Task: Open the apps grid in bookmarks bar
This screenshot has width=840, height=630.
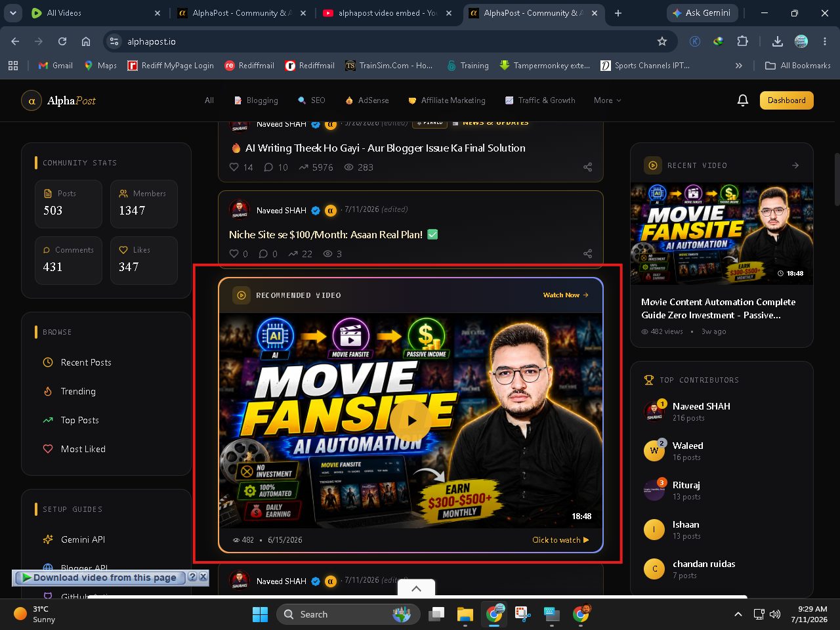Action: coord(13,66)
